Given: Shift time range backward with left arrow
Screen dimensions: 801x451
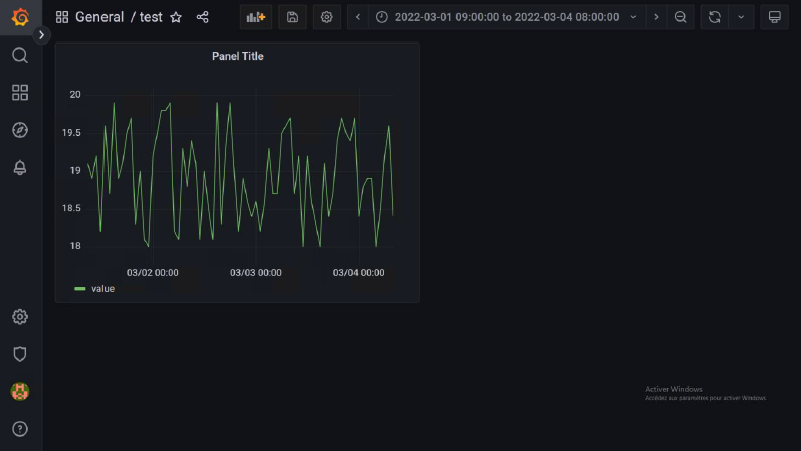Looking at the screenshot, I should (x=358, y=17).
